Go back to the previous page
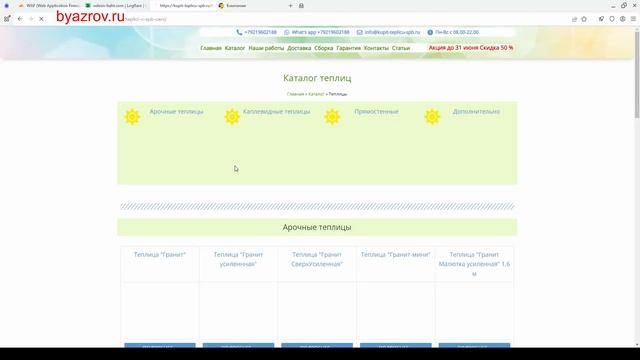 20,19
